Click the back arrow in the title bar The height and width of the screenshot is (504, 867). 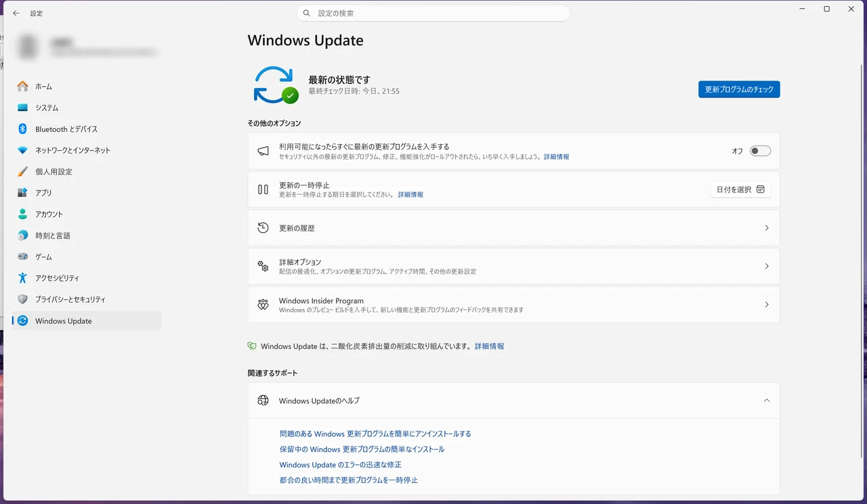(x=16, y=13)
